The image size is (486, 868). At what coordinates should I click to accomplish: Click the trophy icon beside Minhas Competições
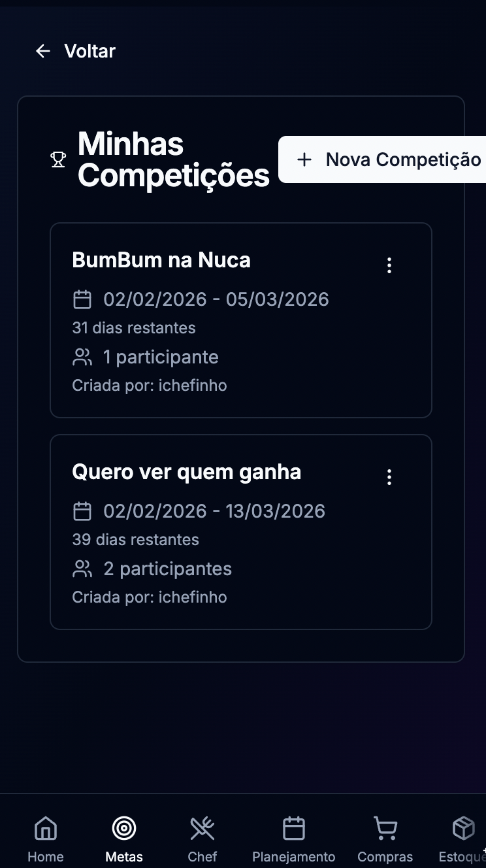pyautogui.click(x=58, y=159)
